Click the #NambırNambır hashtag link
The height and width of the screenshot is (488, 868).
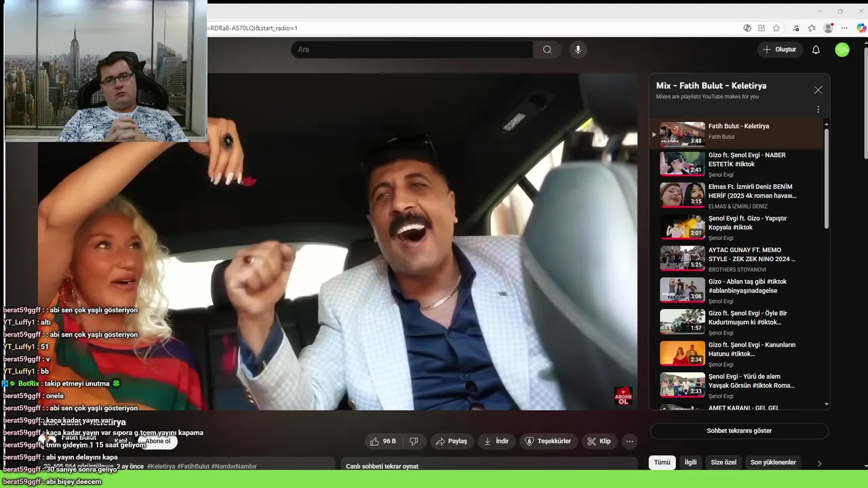[234, 466]
